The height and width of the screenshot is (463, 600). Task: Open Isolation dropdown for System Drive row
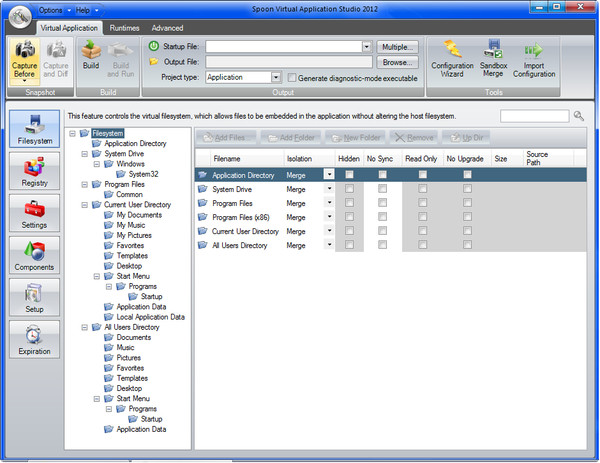tap(329, 188)
